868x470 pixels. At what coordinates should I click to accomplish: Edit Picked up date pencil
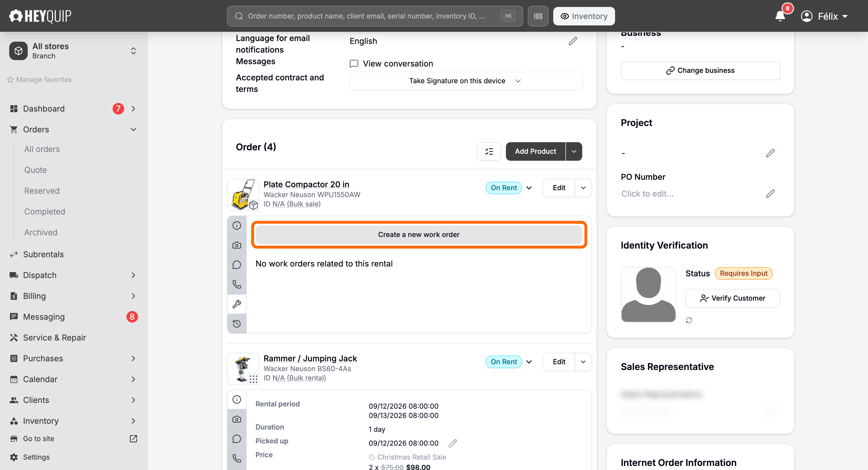coord(452,443)
